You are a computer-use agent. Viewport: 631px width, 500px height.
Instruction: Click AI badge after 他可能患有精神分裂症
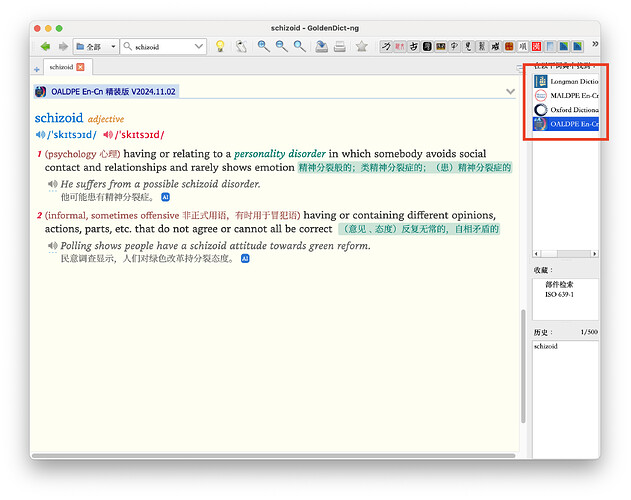coord(165,197)
